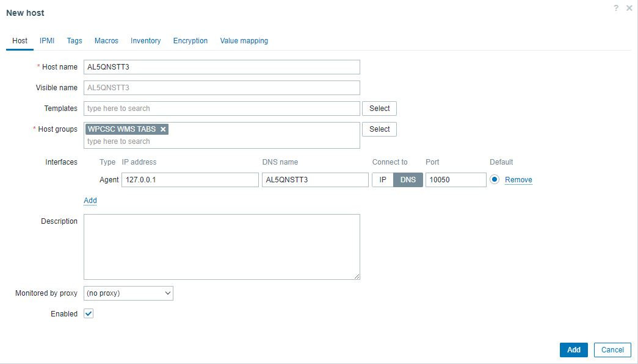Image resolution: width=638 pixels, height=364 pixels.
Task: Switch Connect to DNS
Action: coord(408,180)
